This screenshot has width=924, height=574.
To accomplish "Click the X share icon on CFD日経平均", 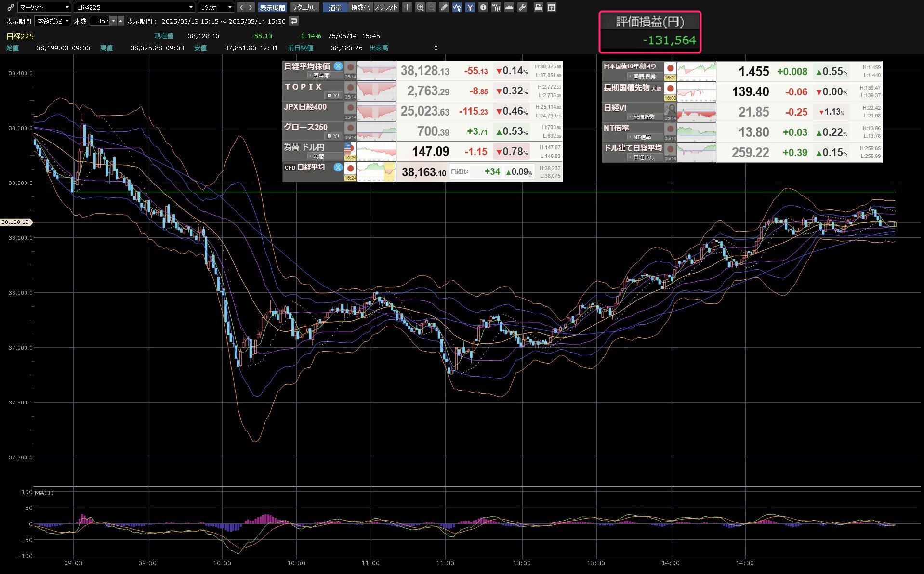I will [338, 167].
